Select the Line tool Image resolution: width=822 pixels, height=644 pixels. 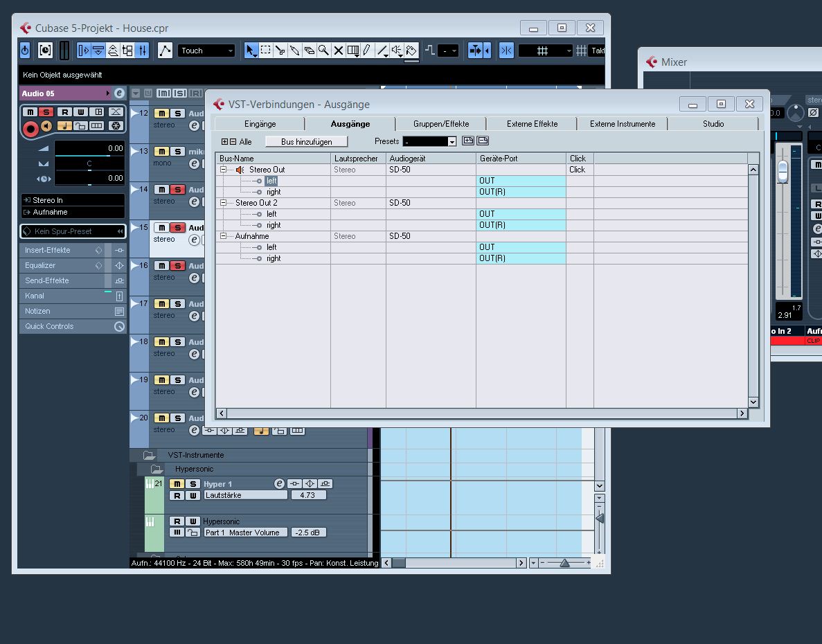point(382,51)
